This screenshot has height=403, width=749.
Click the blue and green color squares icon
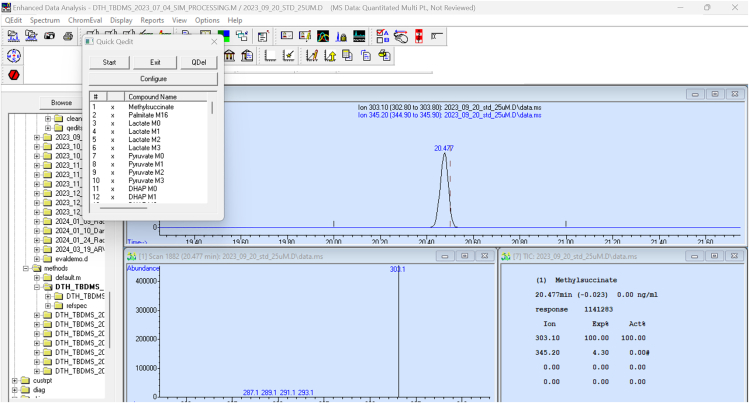point(224,36)
